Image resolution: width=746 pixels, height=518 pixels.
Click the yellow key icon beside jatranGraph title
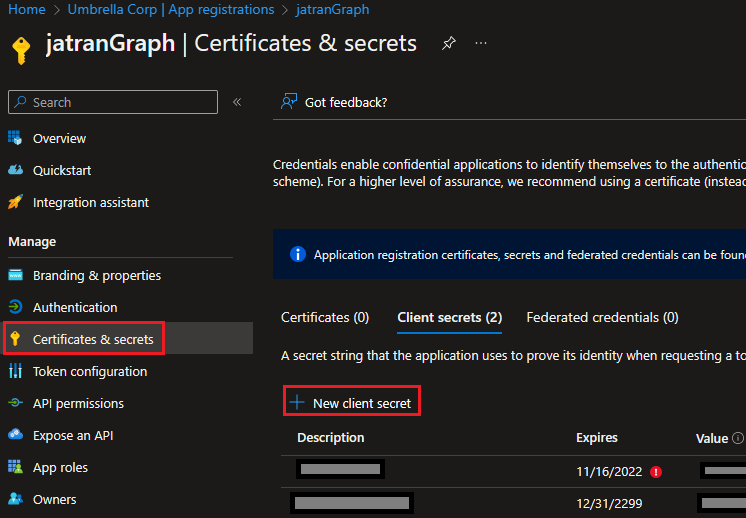(x=21, y=50)
